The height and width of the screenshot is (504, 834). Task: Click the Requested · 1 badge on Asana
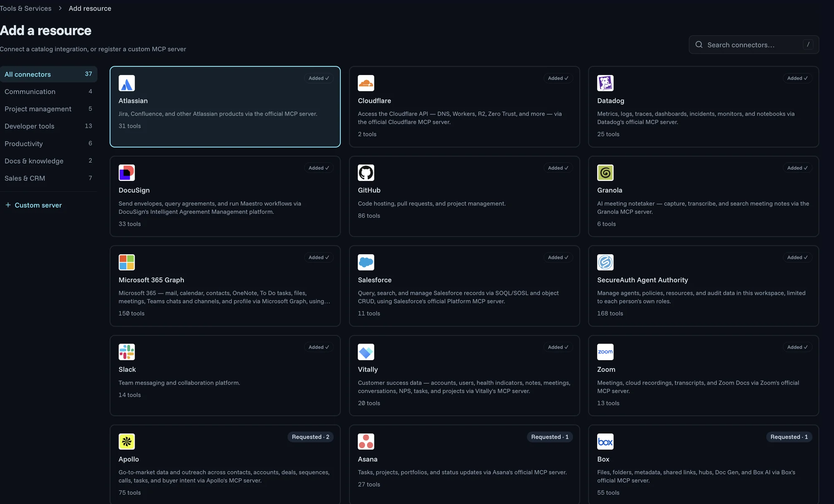(x=550, y=437)
